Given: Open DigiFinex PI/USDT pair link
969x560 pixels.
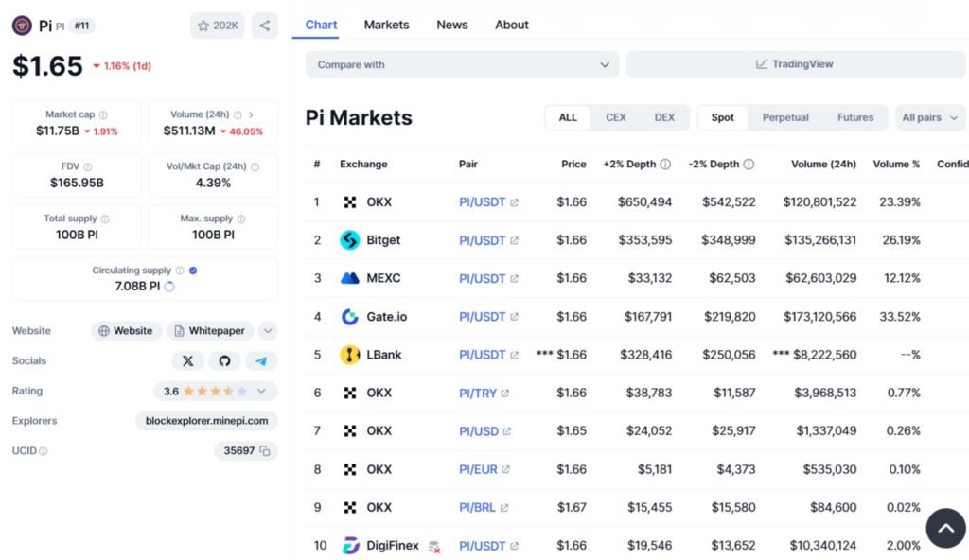Looking at the screenshot, I should pos(488,546).
